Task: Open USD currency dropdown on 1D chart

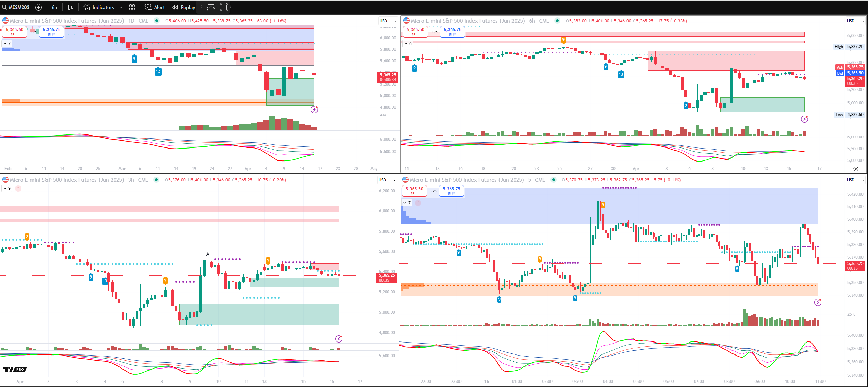Action: pyautogui.click(x=388, y=21)
